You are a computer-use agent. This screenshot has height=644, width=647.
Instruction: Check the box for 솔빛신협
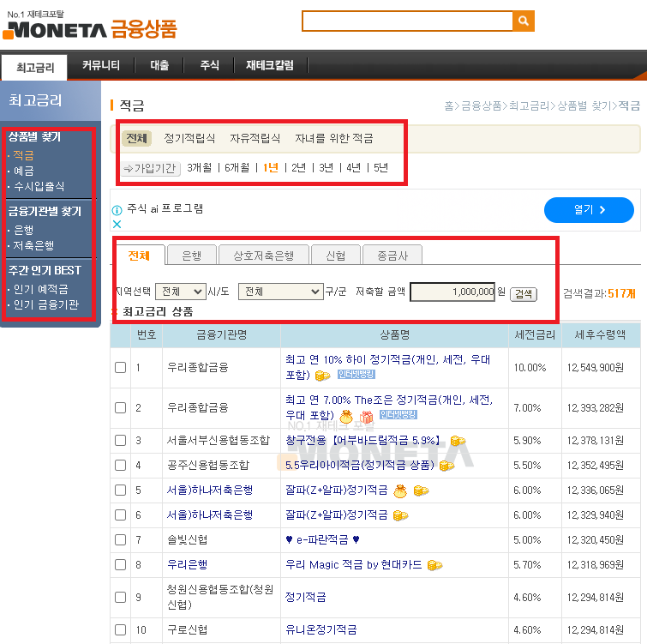(x=121, y=539)
